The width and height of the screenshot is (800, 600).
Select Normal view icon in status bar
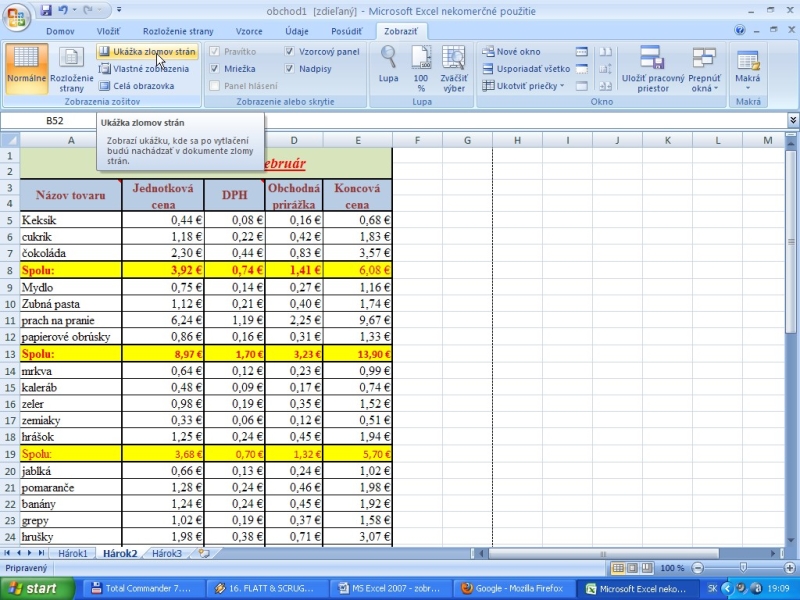click(618, 568)
